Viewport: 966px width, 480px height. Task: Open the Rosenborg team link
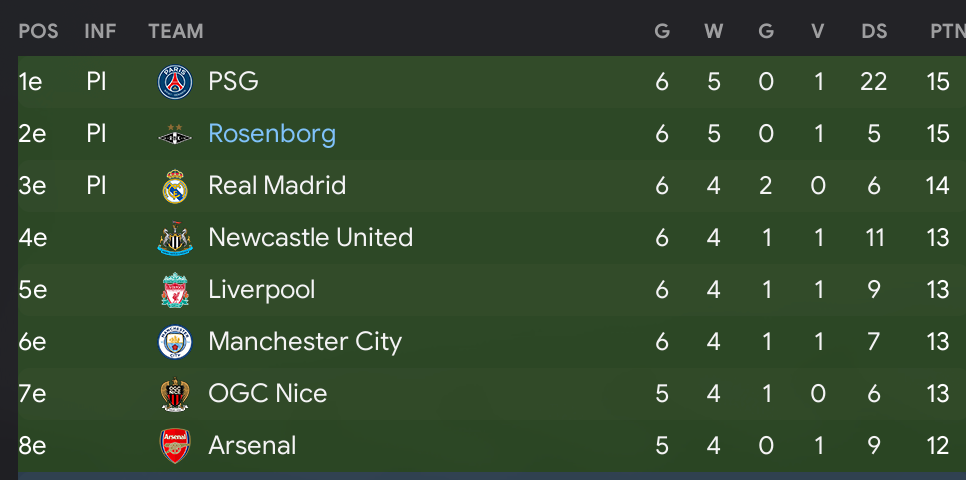(272, 134)
